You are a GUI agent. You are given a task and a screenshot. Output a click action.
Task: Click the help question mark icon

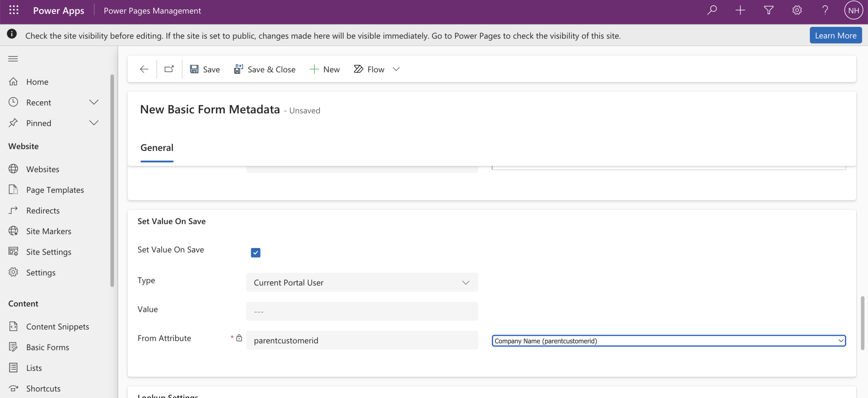coord(825,10)
